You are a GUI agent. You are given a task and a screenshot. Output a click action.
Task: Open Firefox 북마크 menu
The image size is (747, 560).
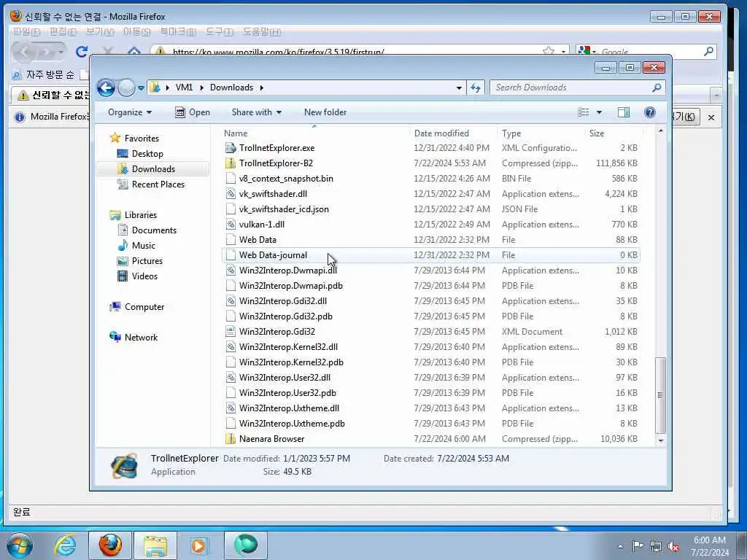(x=178, y=32)
